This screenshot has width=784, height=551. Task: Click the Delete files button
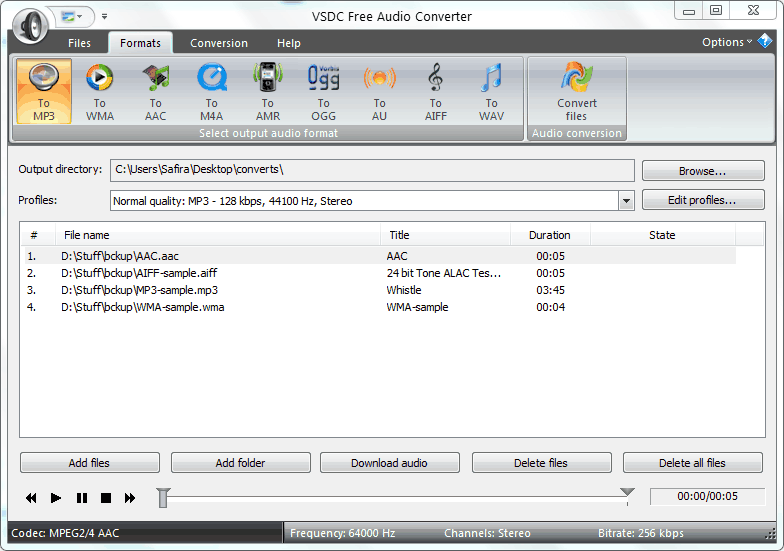click(x=542, y=463)
